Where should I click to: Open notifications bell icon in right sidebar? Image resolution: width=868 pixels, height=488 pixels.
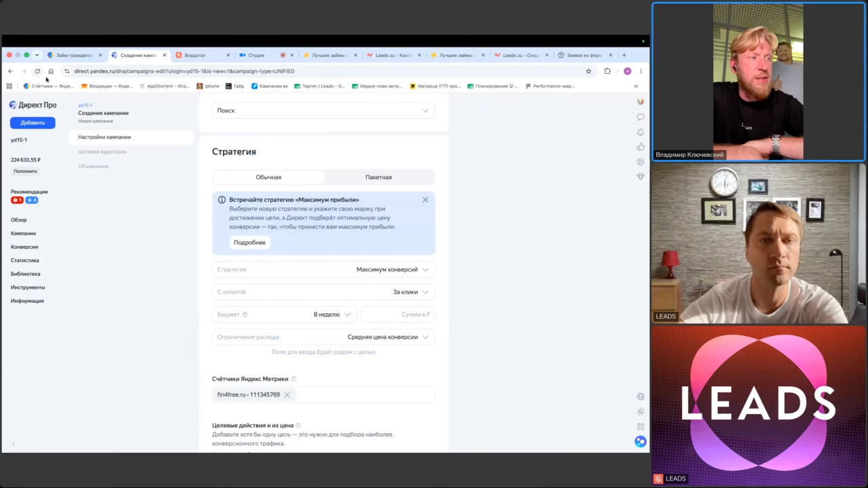[x=640, y=132]
